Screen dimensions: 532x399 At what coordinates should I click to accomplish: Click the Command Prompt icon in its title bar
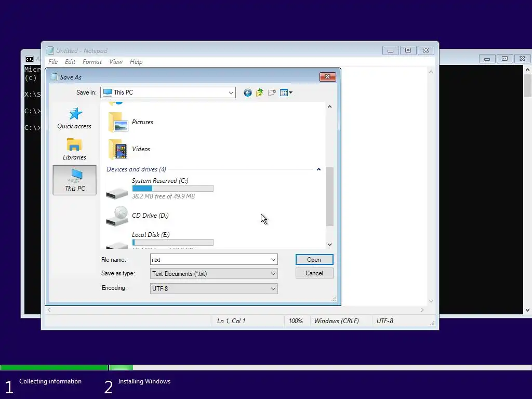coord(30,59)
